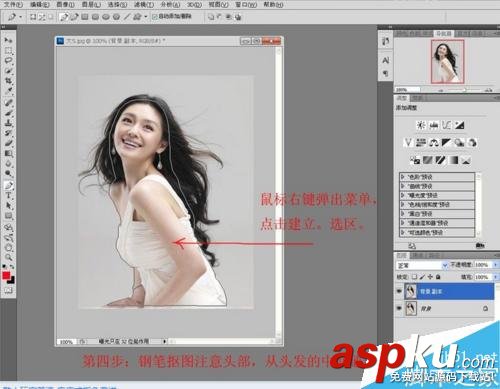Select the History Brush tool
The height and width of the screenshot is (389, 500).
8,133
